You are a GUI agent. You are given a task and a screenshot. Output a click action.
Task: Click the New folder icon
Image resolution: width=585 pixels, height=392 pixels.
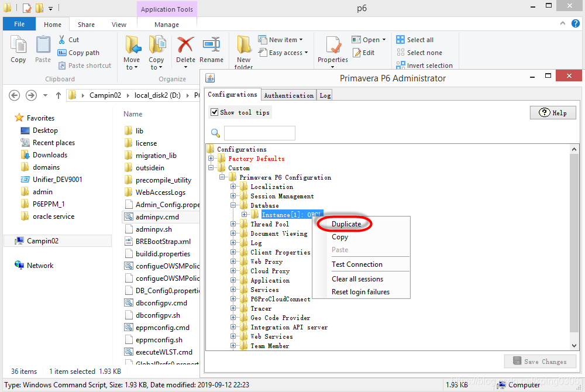click(x=243, y=44)
